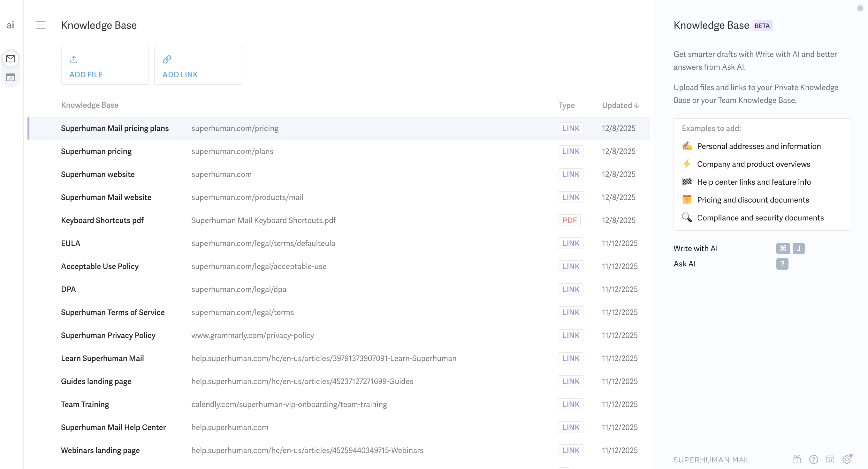Image resolution: width=868 pixels, height=469 pixels.
Task: Click the checkered flag emoji icon
Action: tap(687, 182)
